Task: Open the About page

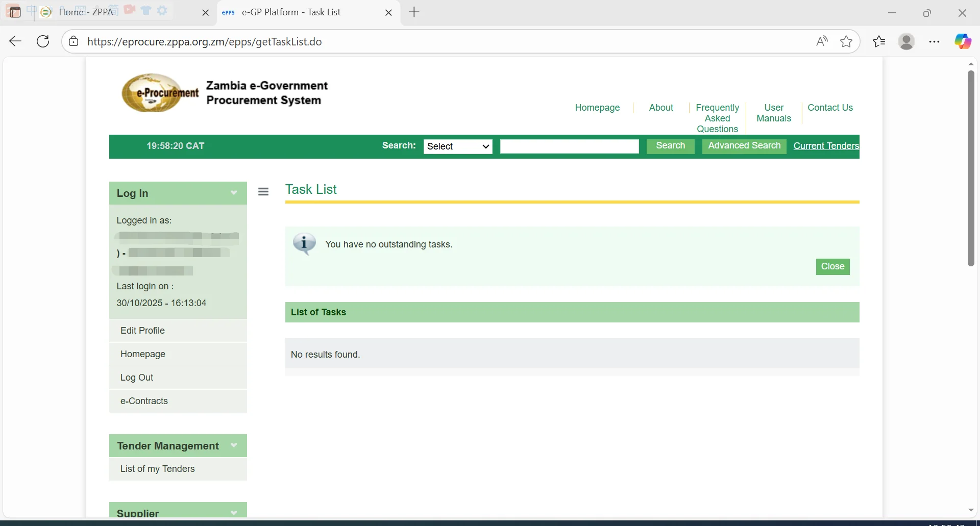Action: [661, 108]
